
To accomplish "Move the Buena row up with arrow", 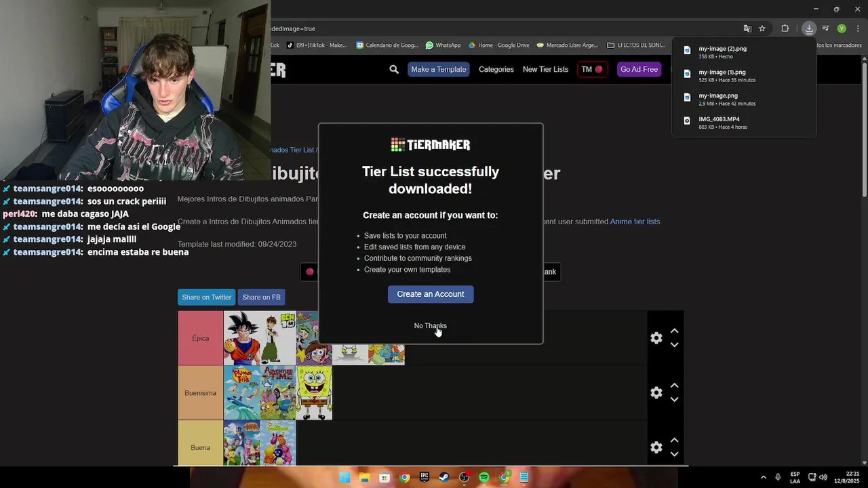I will pos(675,441).
